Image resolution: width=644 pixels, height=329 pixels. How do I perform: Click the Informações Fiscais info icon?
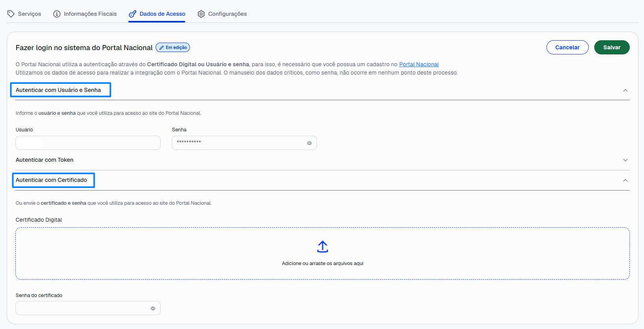pos(57,14)
